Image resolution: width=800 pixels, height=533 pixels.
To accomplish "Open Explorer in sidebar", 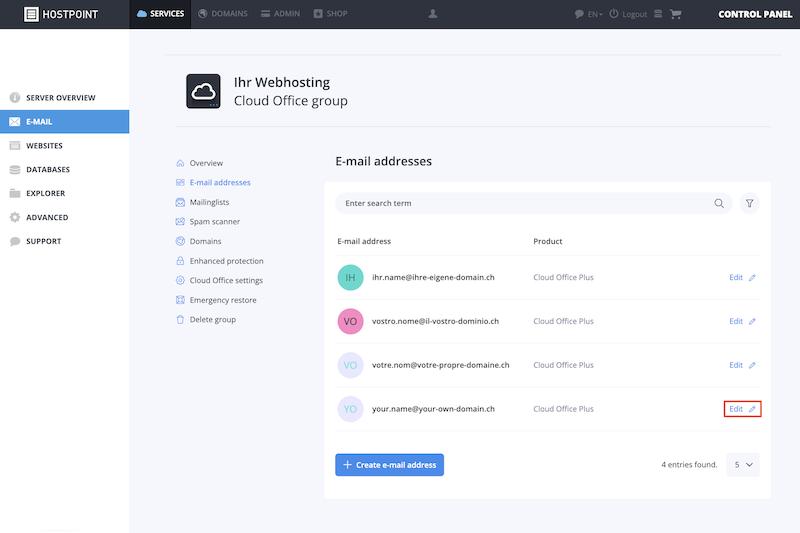I will [x=64, y=193].
